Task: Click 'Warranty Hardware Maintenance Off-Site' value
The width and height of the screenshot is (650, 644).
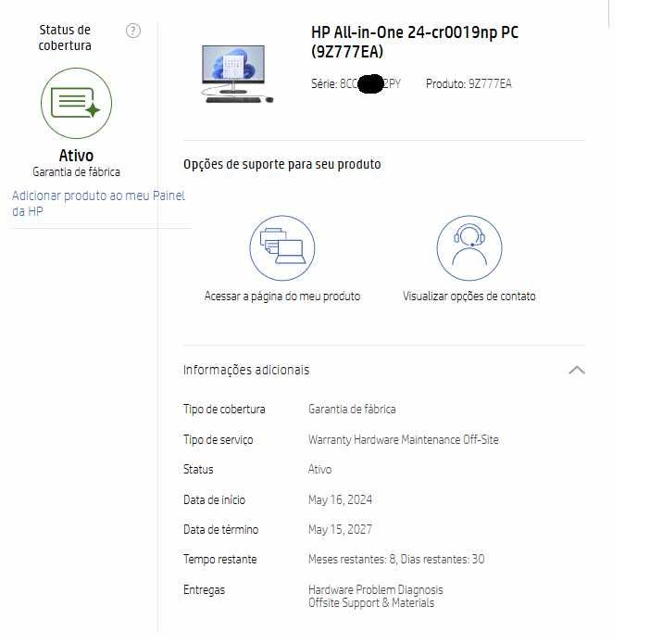Action: 404,439
